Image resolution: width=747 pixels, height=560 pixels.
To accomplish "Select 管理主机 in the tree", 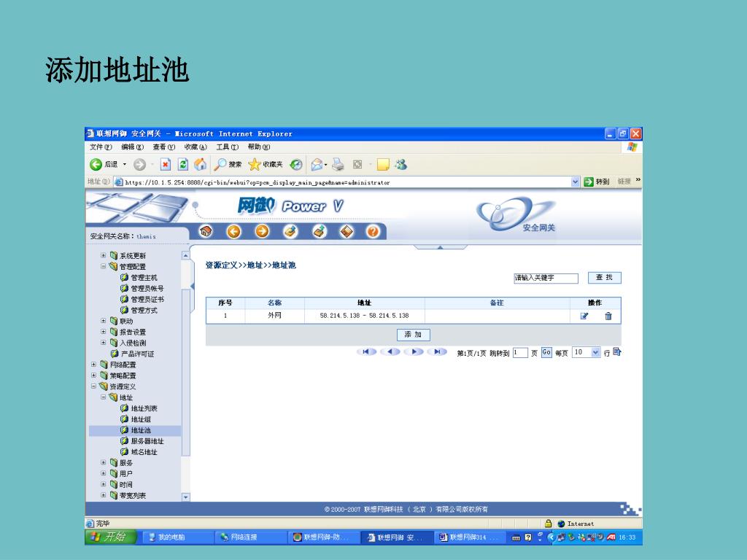I will click(x=144, y=277).
